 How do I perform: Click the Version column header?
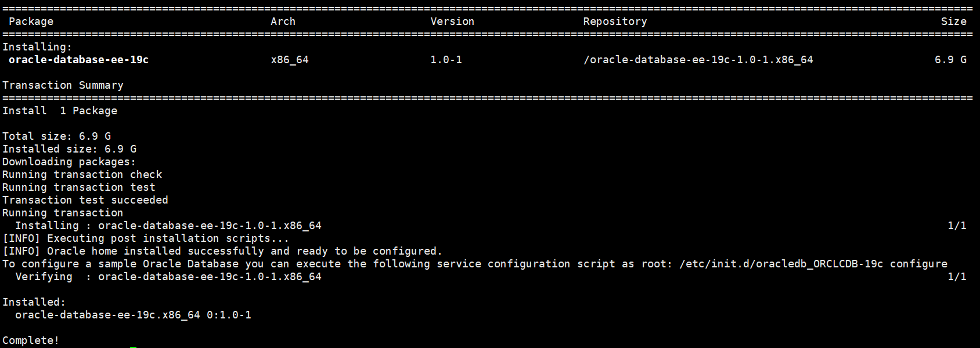coord(452,21)
